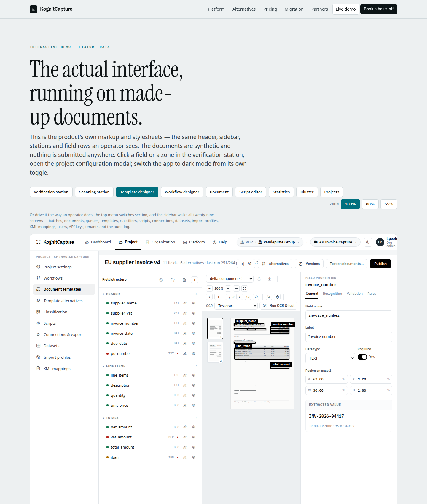
Task: Click the upload icon next to document selector
Action: (x=259, y=279)
